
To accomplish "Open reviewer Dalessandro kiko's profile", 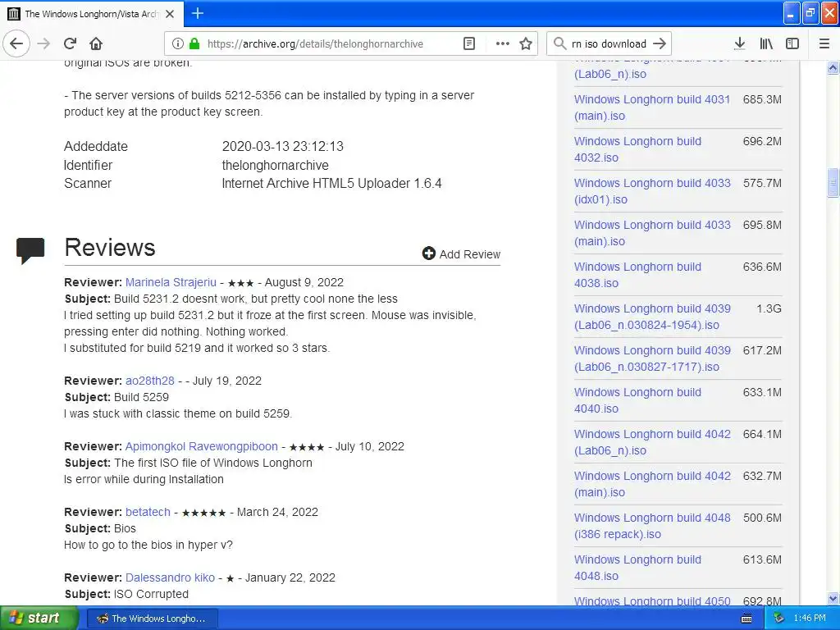I will (170, 577).
